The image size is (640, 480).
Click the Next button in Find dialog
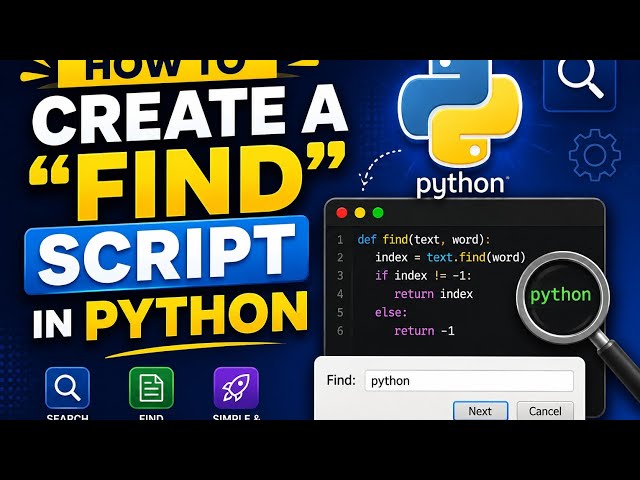480,411
